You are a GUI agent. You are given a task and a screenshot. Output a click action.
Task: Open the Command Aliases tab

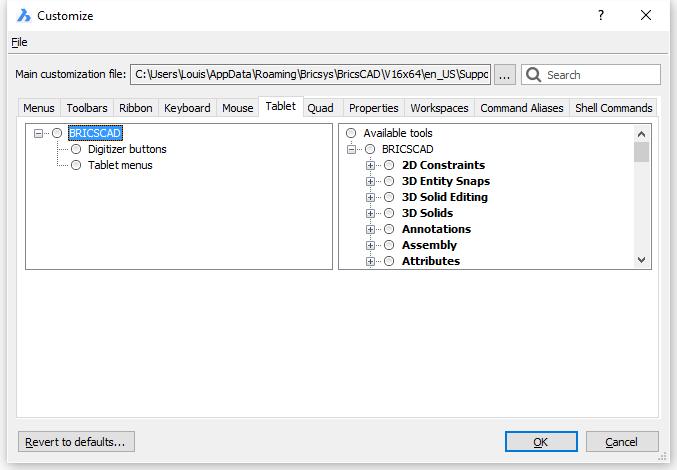[x=522, y=108]
